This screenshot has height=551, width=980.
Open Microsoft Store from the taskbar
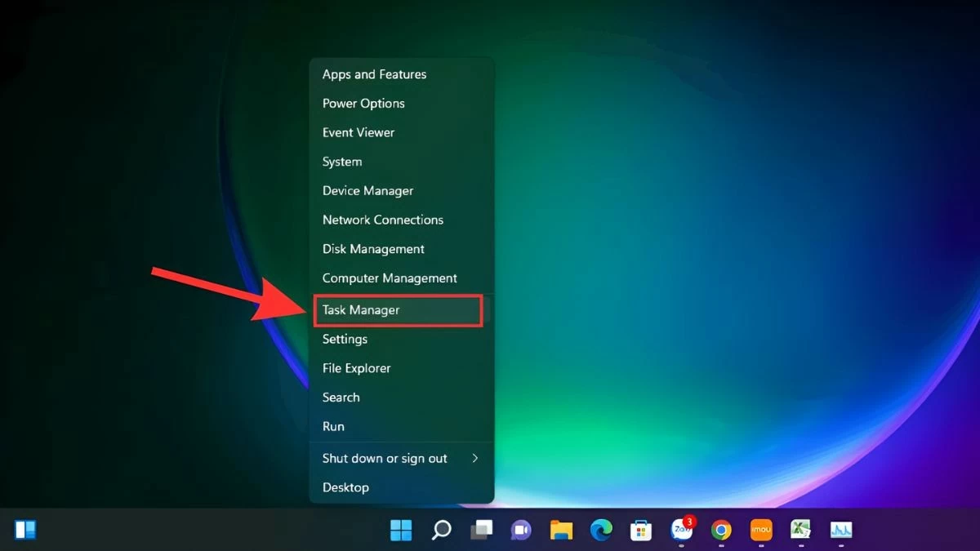[641, 531]
